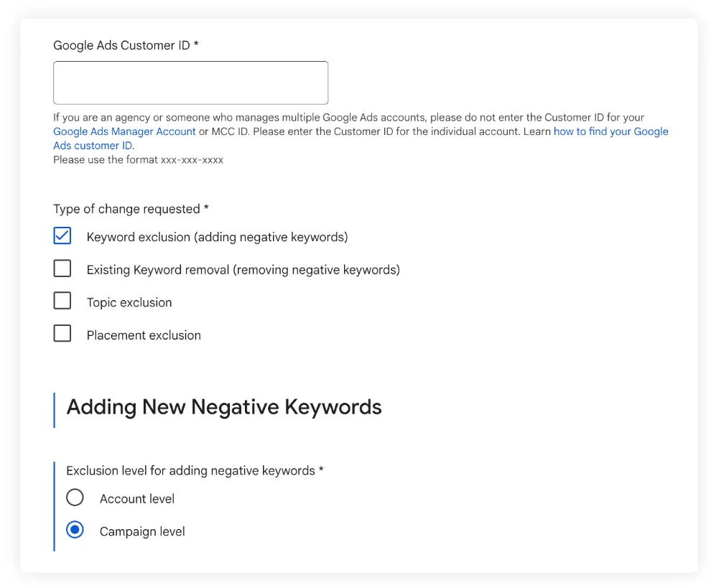Viewport: 711px width, 588px height.
Task: Enable the Topic exclusion checkbox
Action: coord(62,301)
